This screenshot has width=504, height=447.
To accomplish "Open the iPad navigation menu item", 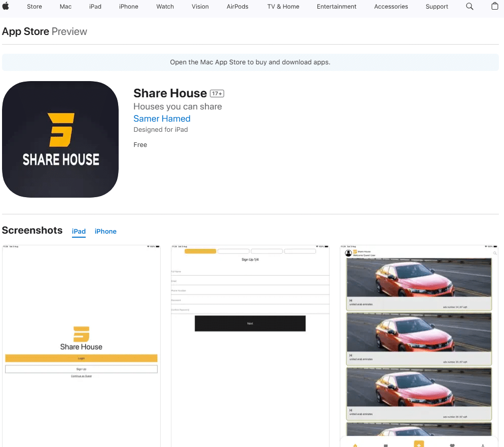I will [95, 7].
